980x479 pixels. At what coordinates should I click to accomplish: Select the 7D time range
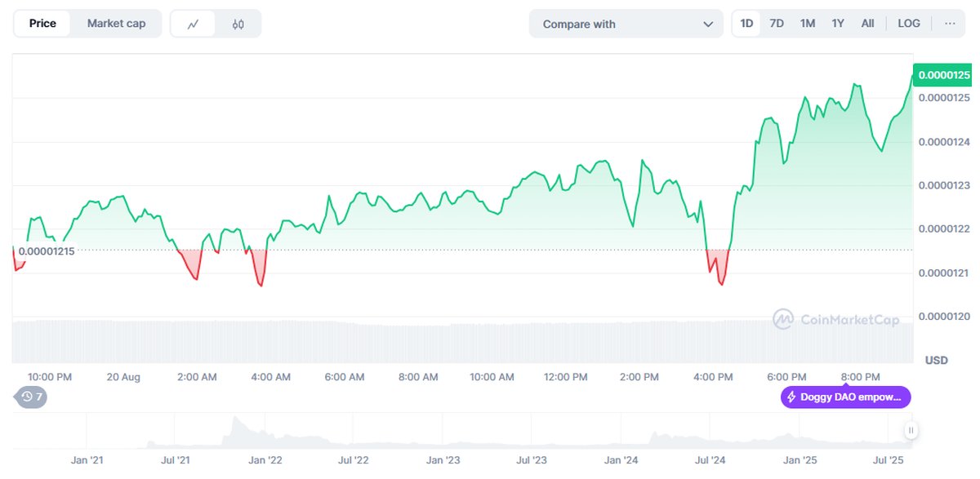(777, 24)
